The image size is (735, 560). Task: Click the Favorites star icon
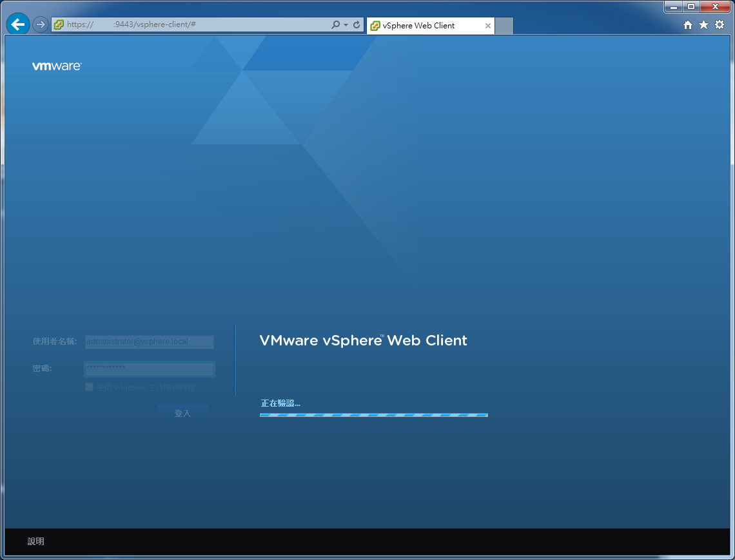click(x=703, y=24)
